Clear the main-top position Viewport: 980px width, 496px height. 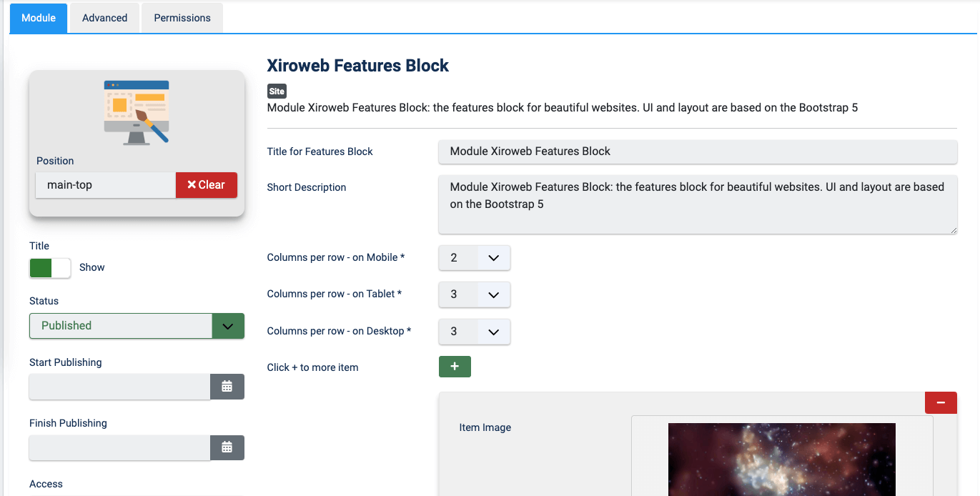point(207,185)
